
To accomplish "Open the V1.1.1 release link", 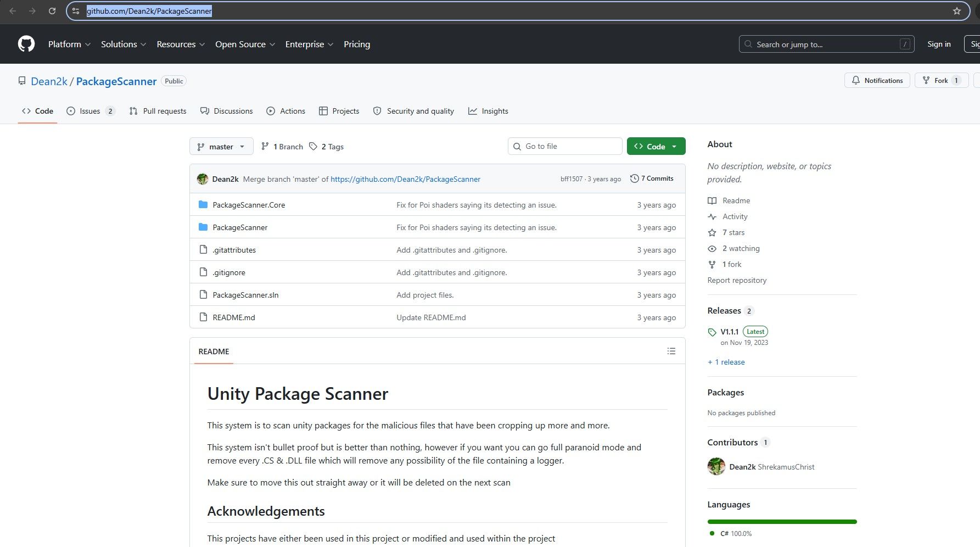I will (730, 332).
